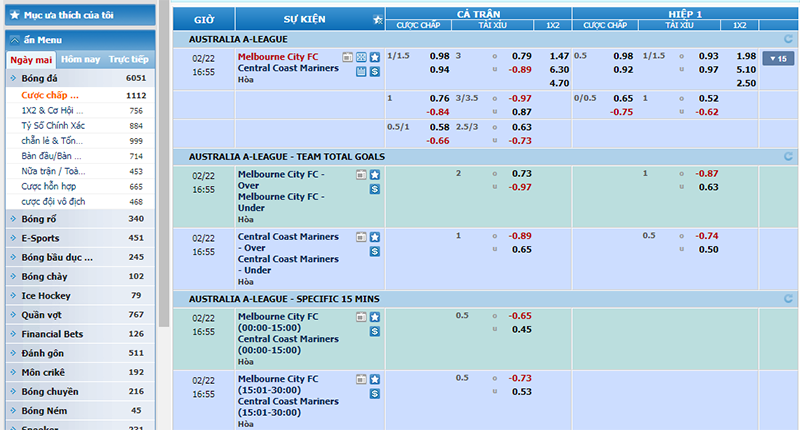Expand the Financial Bets category
This screenshot has height=430, width=800.
coord(80,334)
